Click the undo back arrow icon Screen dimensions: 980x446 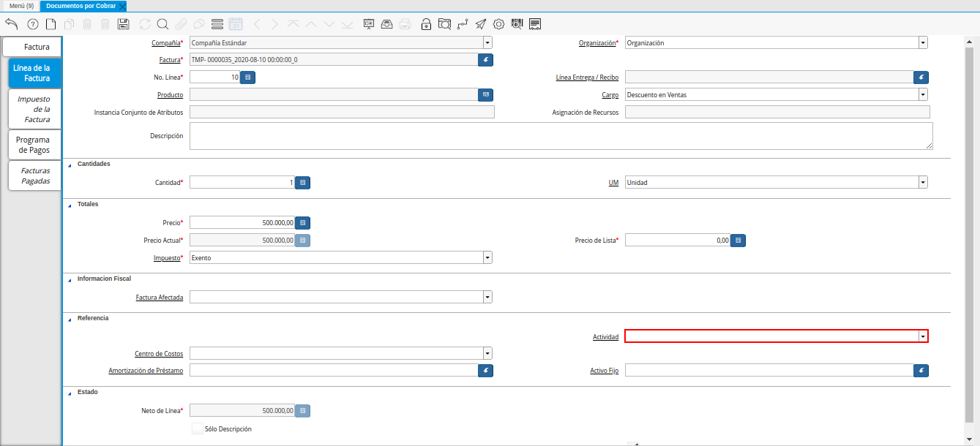click(x=11, y=23)
